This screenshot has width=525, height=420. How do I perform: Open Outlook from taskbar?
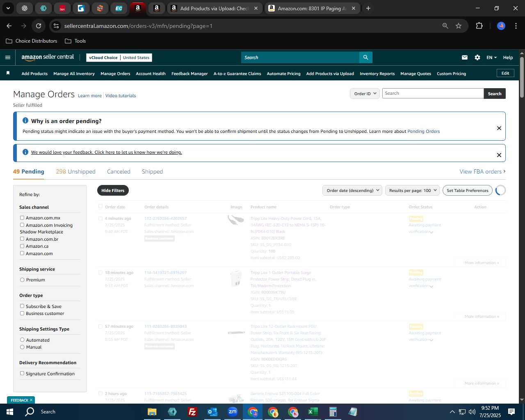[212, 411]
